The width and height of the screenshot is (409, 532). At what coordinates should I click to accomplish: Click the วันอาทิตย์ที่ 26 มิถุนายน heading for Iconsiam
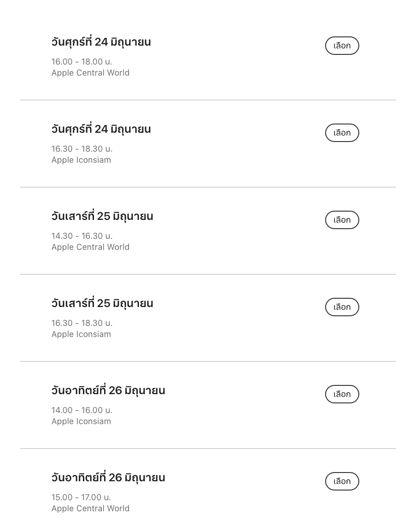coord(108,390)
